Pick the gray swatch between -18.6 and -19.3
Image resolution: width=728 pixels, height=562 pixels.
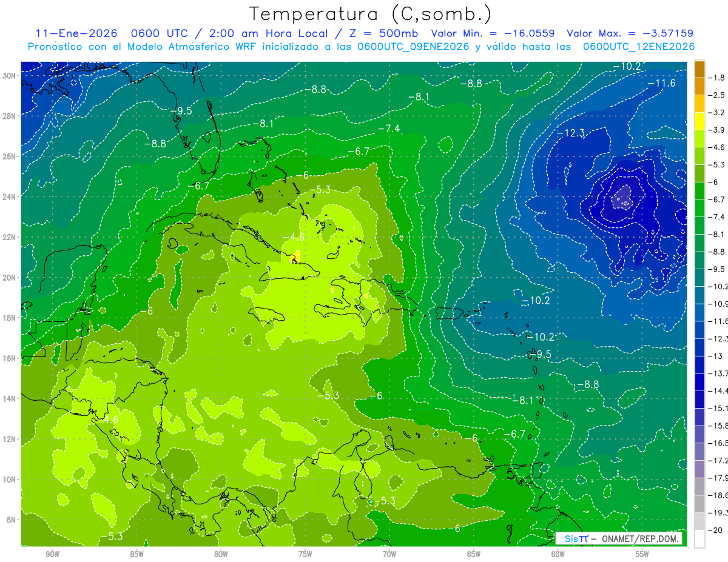(699, 504)
